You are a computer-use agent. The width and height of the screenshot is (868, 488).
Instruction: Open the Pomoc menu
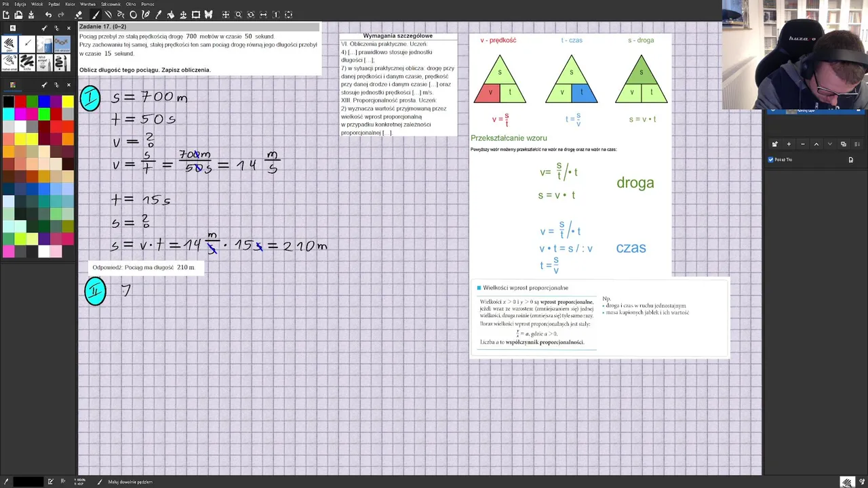tap(147, 4)
